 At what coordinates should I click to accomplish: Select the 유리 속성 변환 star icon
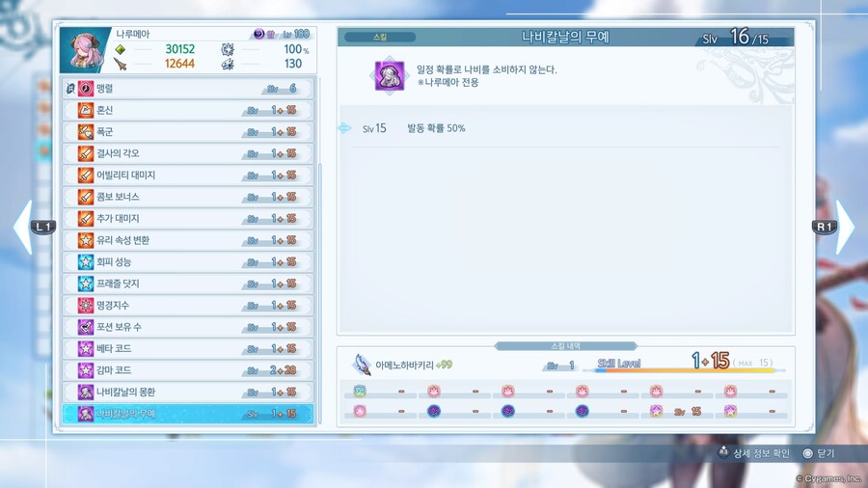(85, 240)
